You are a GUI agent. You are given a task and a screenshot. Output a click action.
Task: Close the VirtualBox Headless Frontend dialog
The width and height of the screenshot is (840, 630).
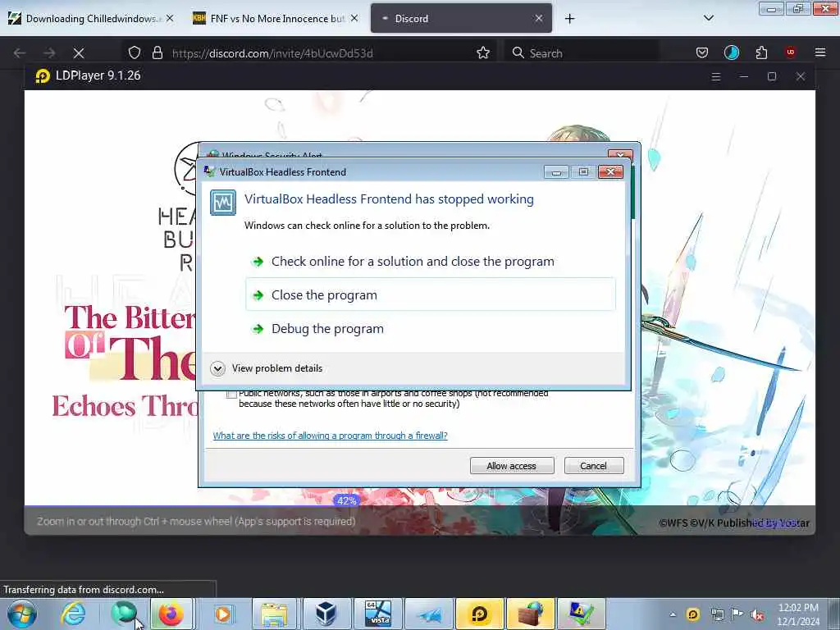tap(610, 171)
